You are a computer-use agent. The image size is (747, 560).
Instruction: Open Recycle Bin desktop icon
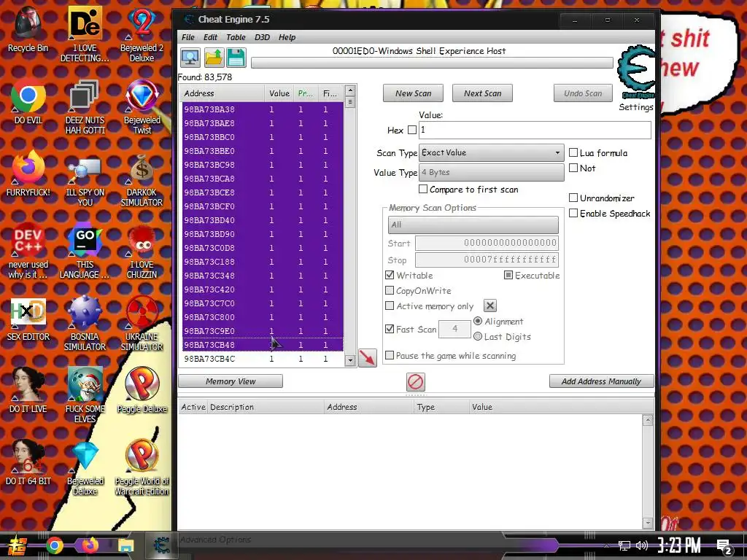[x=28, y=30]
